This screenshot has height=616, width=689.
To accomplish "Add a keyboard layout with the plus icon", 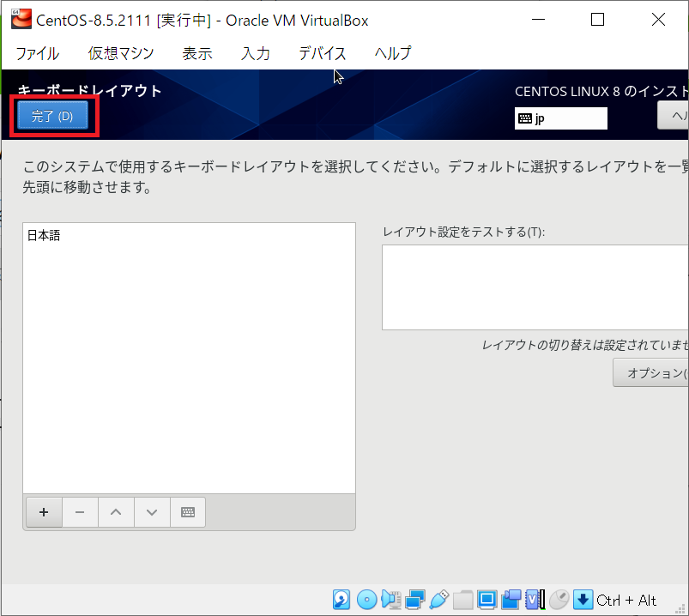I will point(44,512).
